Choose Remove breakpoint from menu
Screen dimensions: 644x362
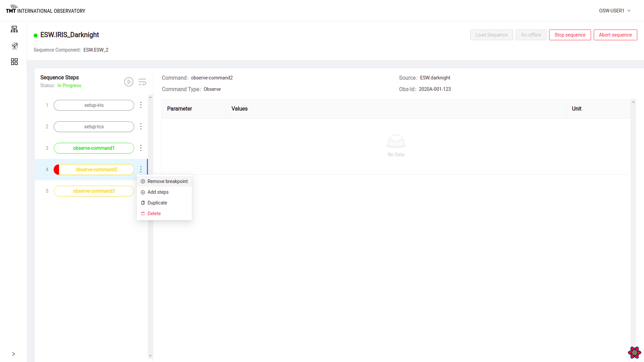164,181
